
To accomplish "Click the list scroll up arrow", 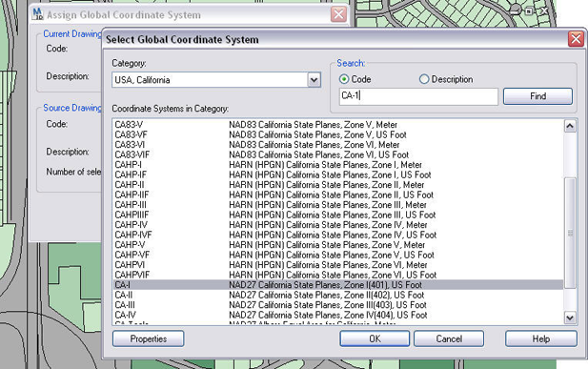I will coord(570,126).
